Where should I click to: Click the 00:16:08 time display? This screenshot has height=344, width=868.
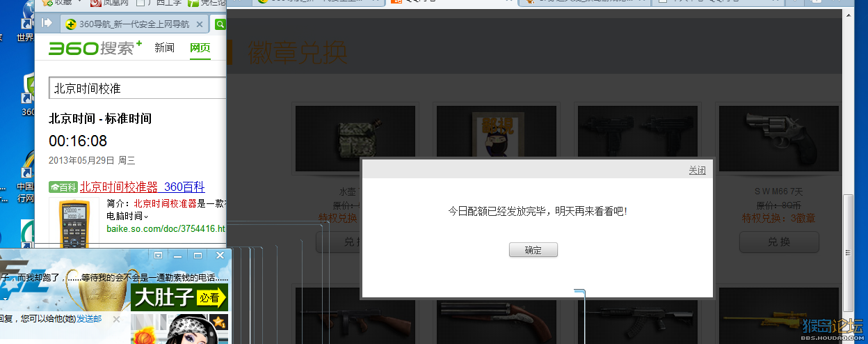coord(78,141)
